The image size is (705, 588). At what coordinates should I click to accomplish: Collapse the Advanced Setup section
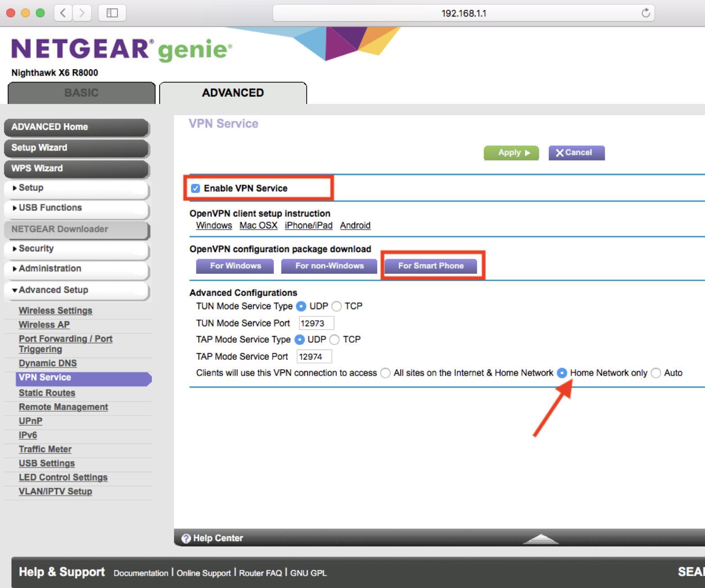[76, 290]
